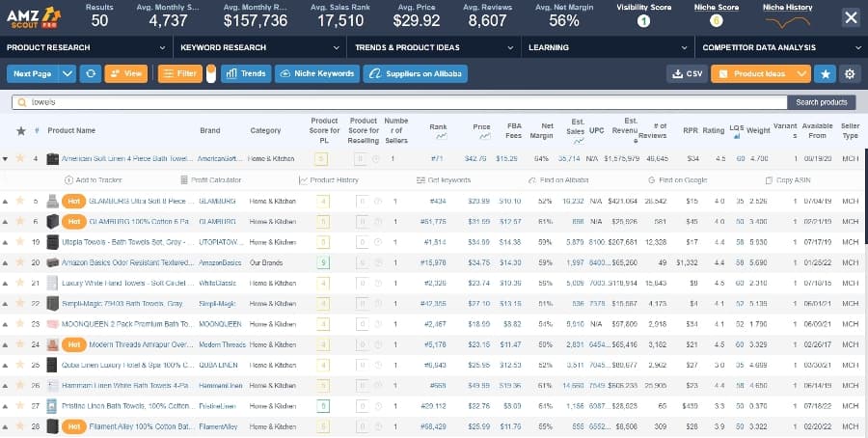The image size is (868, 438).
Task: Open the Trends button
Action: (x=246, y=73)
